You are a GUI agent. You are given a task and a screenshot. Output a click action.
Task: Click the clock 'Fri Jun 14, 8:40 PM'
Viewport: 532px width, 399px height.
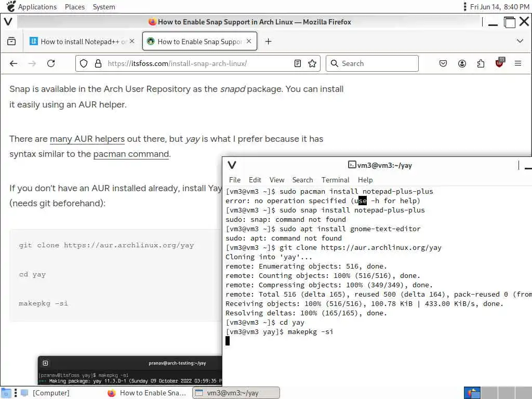click(499, 7)
